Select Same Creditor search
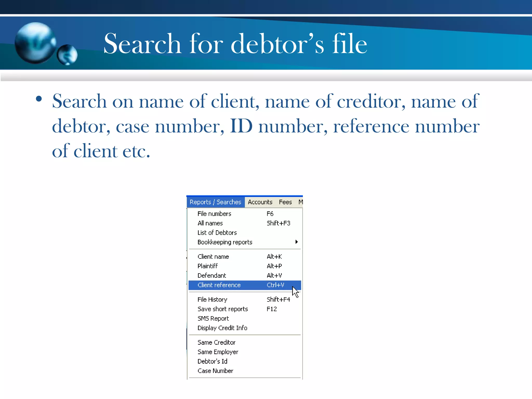 [x=216, y=342]
